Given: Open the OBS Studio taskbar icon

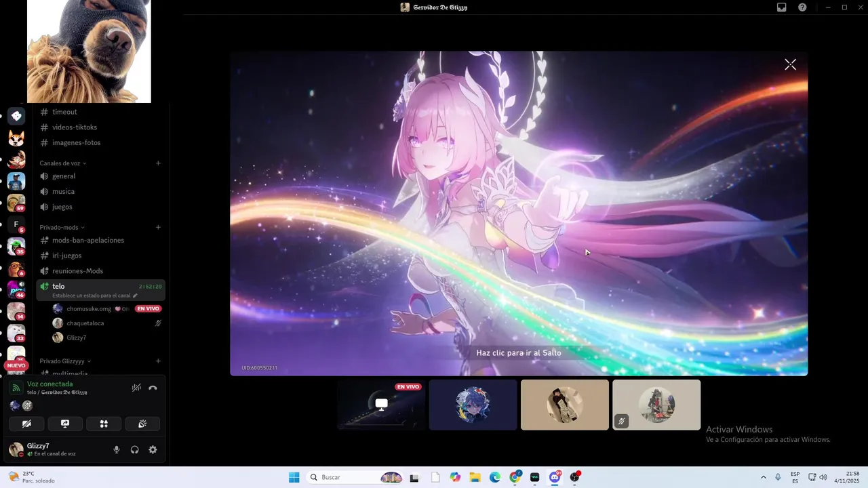Looking at the screenshot, I should click(575, 477).
